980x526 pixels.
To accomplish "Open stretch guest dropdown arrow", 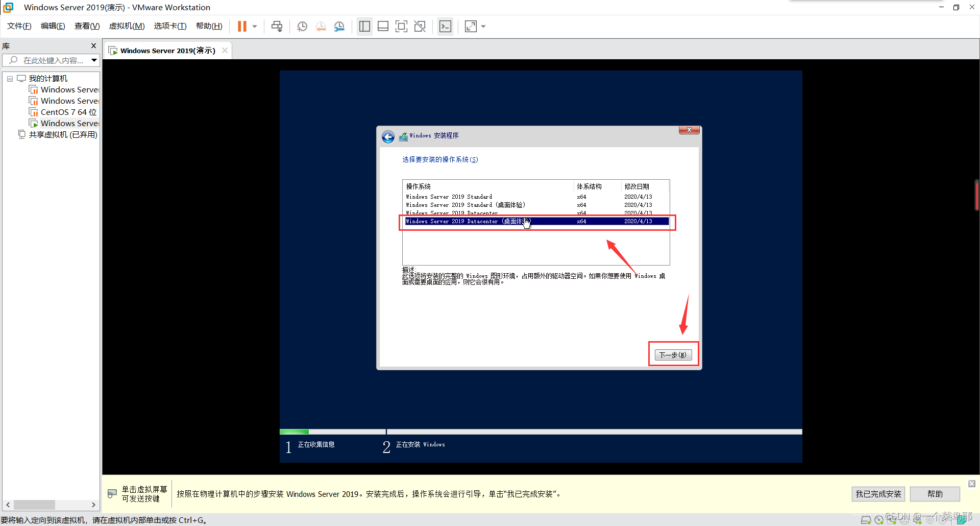I will coord(483,27).
